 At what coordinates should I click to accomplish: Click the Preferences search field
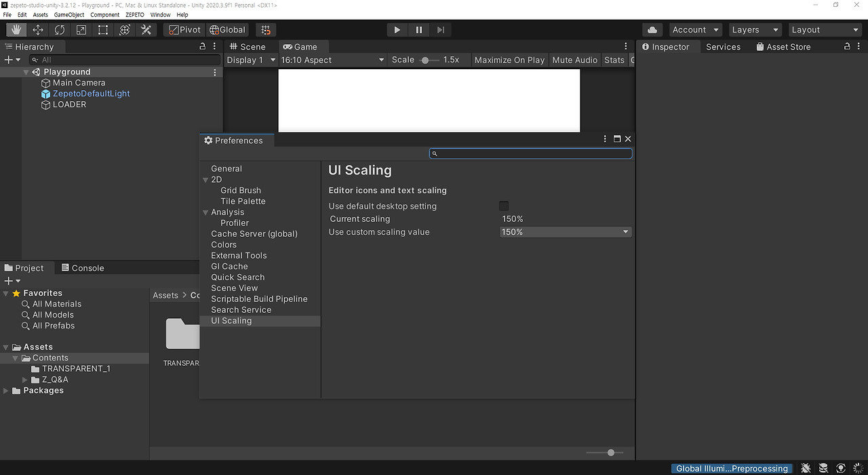pos(530,153)
